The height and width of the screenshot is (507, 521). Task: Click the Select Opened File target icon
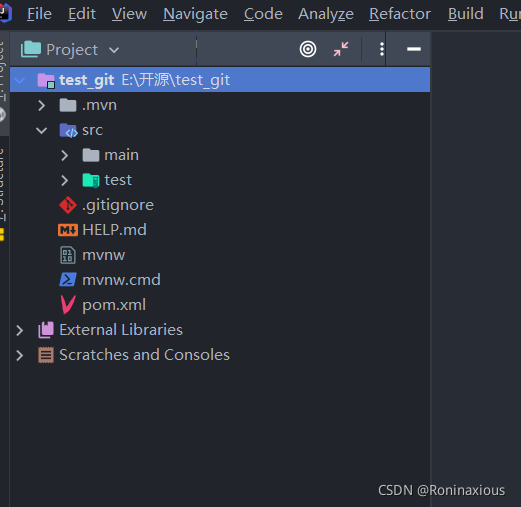pyautogui.click(x=308, y=49)
